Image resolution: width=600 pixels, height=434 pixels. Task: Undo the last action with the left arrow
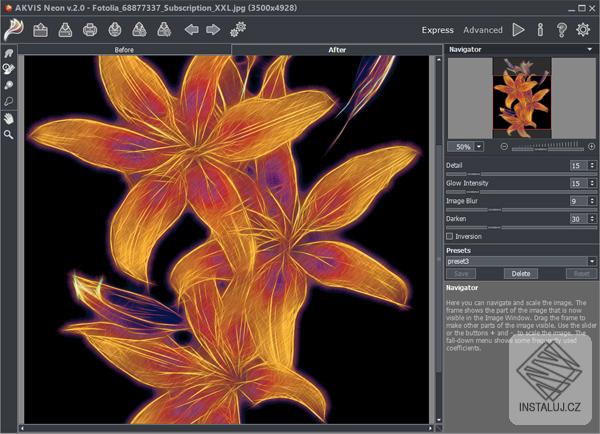191,30
